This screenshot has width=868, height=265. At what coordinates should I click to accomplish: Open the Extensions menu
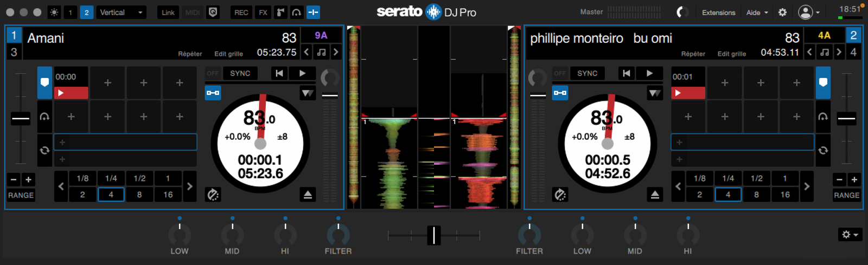718,12
